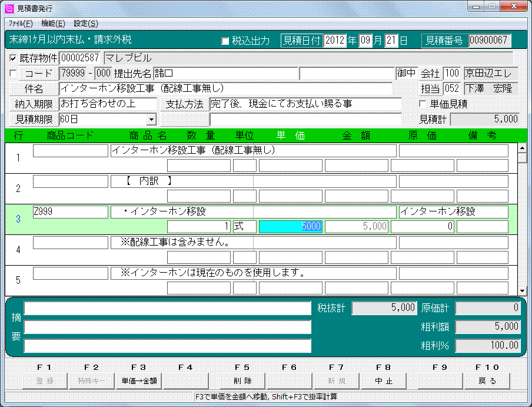532x407 pixels.
Task: Enable the 単価見積 checkbox
Action: (423, 104)
